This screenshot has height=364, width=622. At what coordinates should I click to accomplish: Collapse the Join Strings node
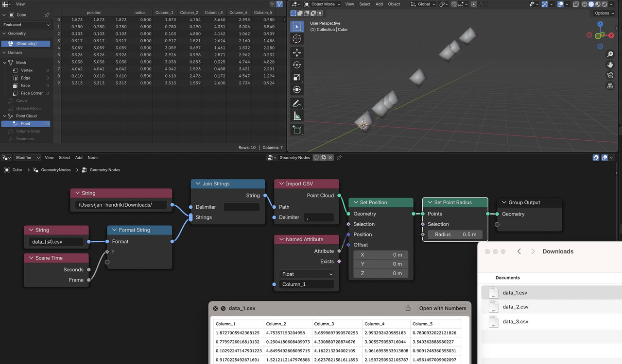coord(197,184)
